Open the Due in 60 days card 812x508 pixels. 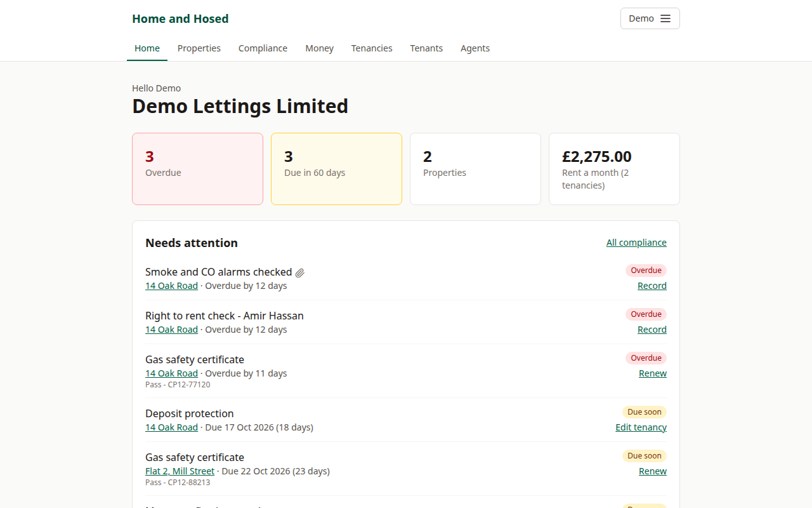(336, 169)
